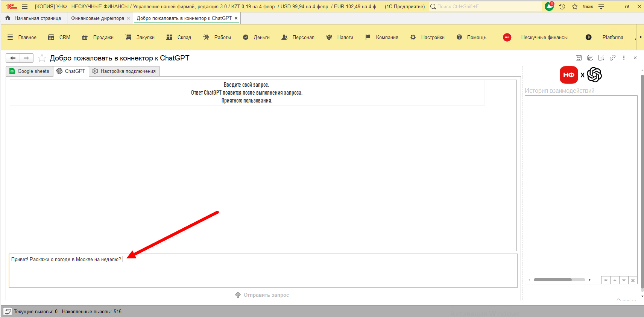This screenshot has width=644, height=317.
Task: Open the hamburger main menu beside 1C logo
Action: (x=25, y=6)
